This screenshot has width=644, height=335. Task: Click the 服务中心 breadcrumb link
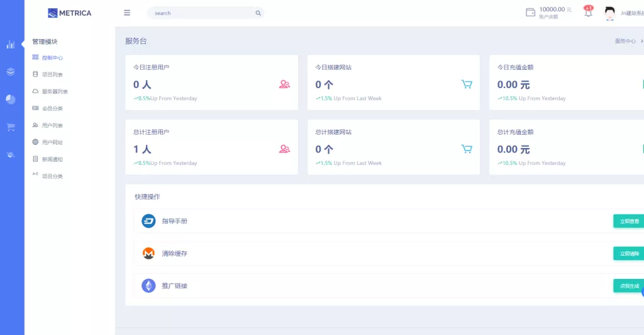625,41
